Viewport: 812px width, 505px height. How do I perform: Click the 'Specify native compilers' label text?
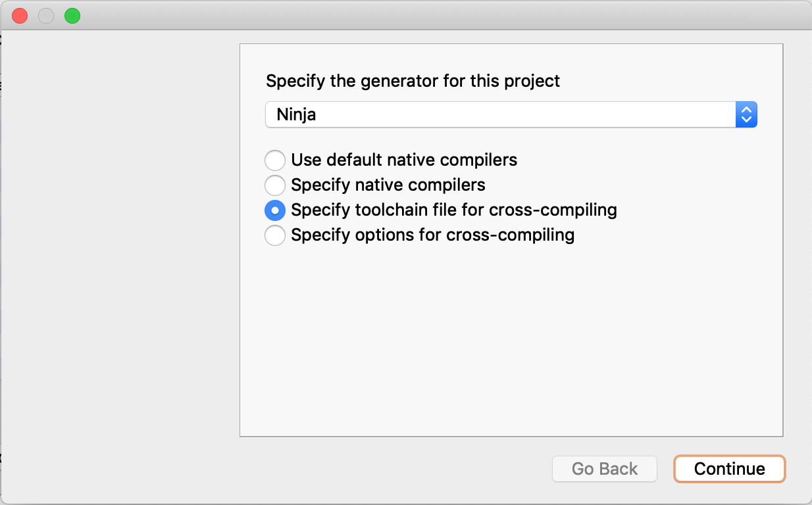point(388,185)
